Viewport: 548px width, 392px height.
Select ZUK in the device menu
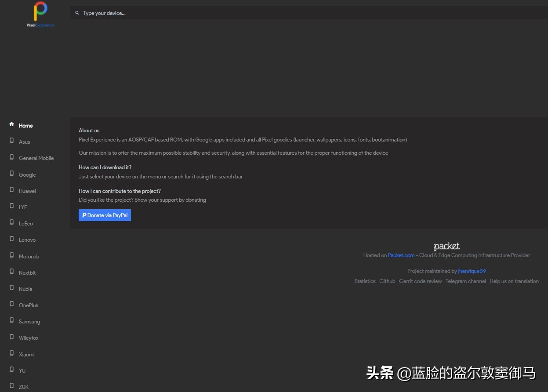(x=23, y=387)
